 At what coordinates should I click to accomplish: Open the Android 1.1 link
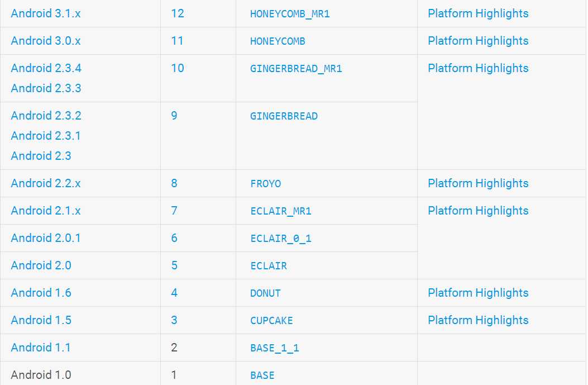pos(41,348)
